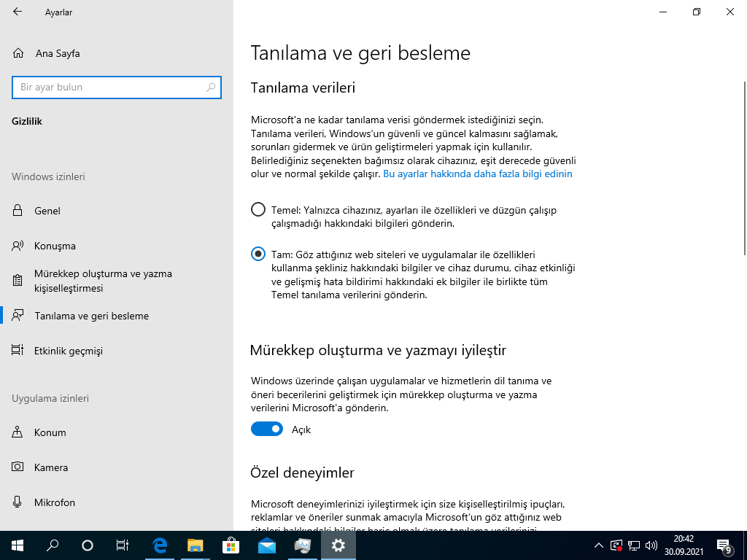This screenshot has height=560, width=747.
Task: Open Mikrofon permissions page
Action: (117, 502)
